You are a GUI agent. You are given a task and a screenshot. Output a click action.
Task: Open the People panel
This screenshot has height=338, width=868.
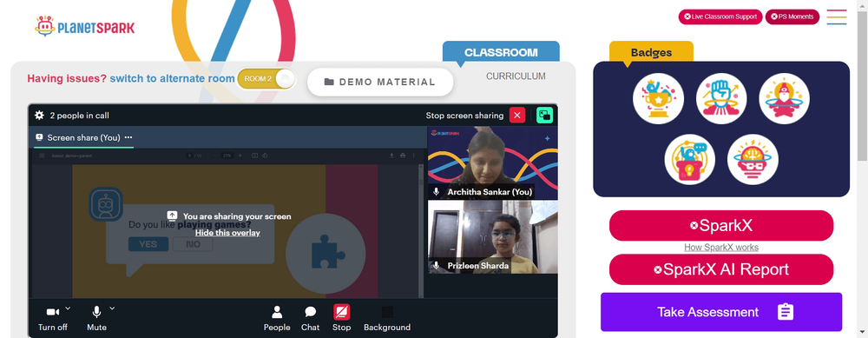pos(277,319)
